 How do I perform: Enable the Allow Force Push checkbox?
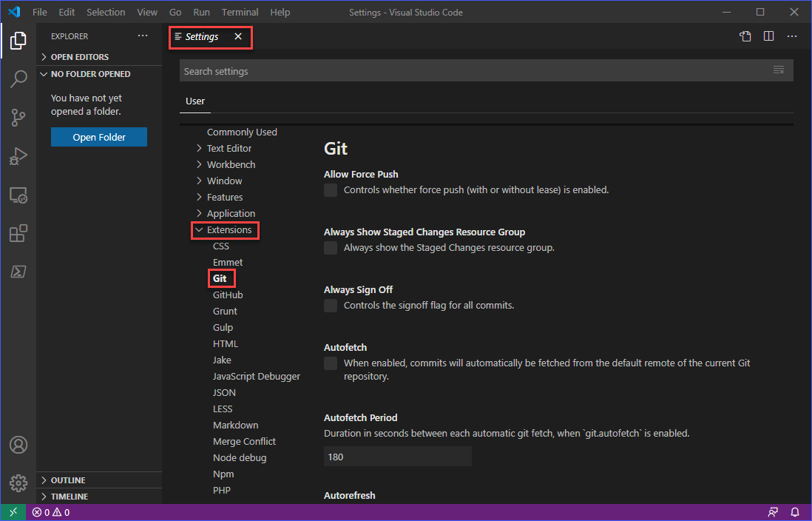[330, 190]
